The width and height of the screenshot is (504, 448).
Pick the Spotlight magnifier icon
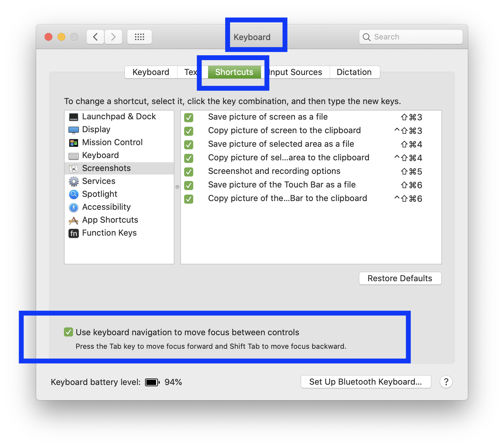click(x=74, y=194)
